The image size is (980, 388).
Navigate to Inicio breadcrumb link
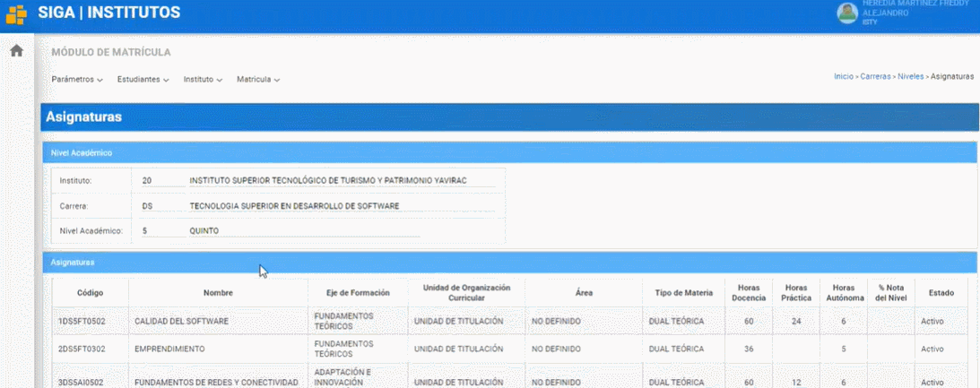(x=843, y=77)
